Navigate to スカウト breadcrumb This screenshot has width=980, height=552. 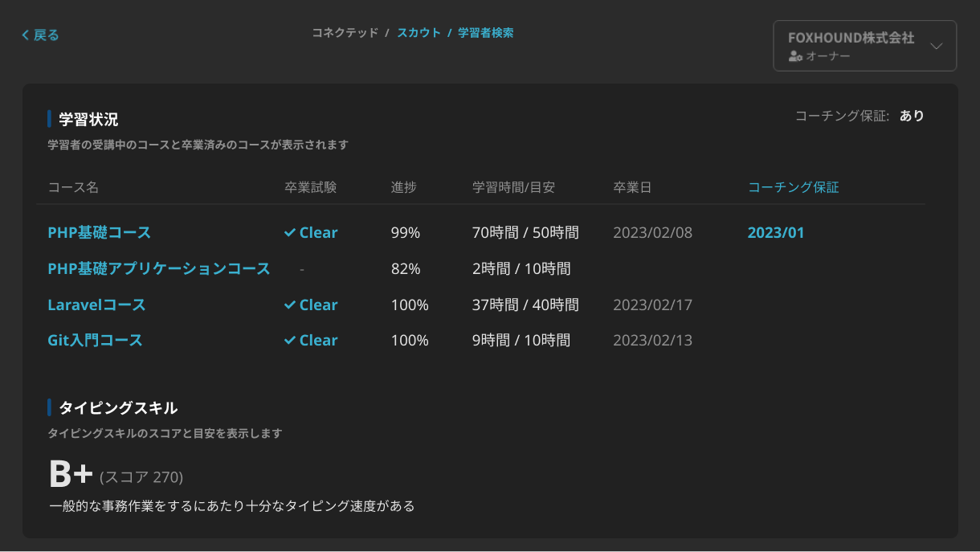(x=419, y=33)
